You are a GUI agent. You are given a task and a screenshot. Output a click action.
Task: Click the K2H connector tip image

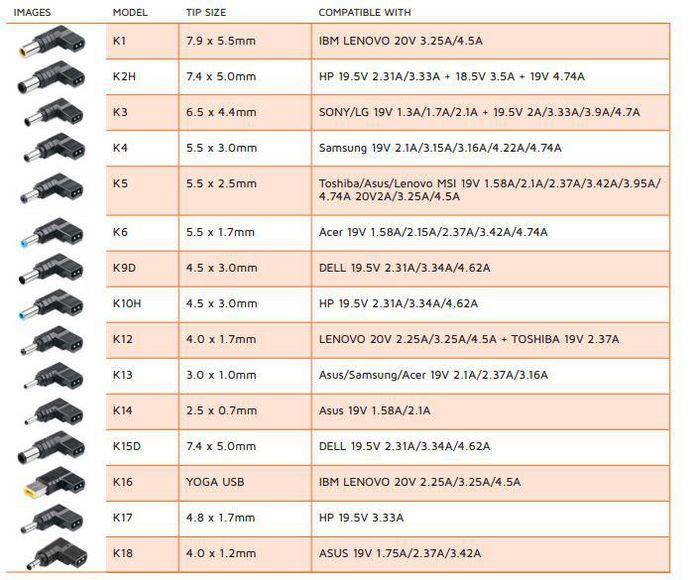(x=51, y=77)
